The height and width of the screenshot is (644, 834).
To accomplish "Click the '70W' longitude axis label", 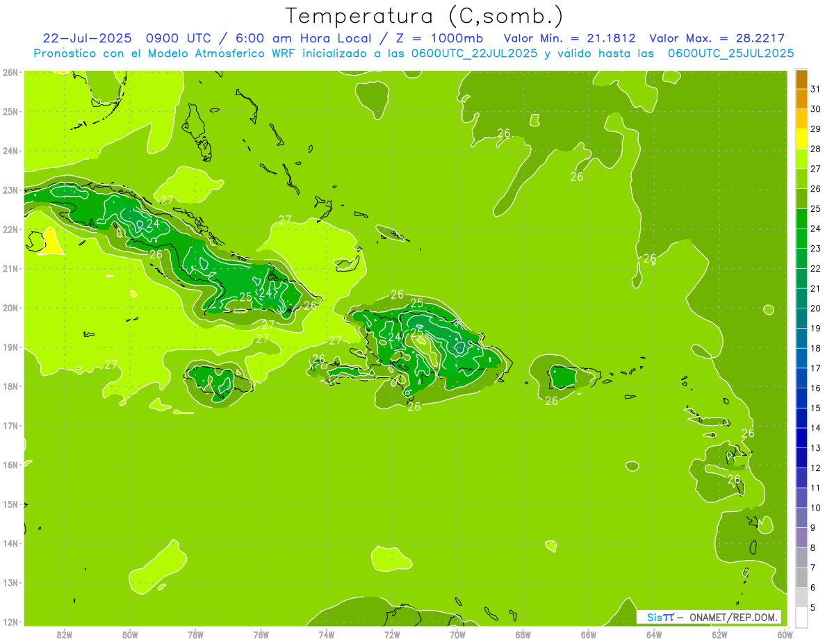I will (x=457, y=634).
